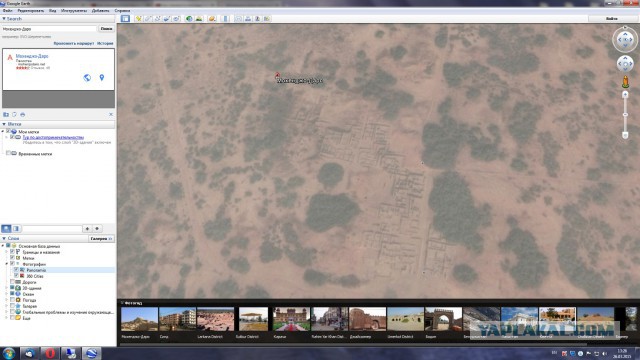Clear search results with the X icon

click(111, 115)
